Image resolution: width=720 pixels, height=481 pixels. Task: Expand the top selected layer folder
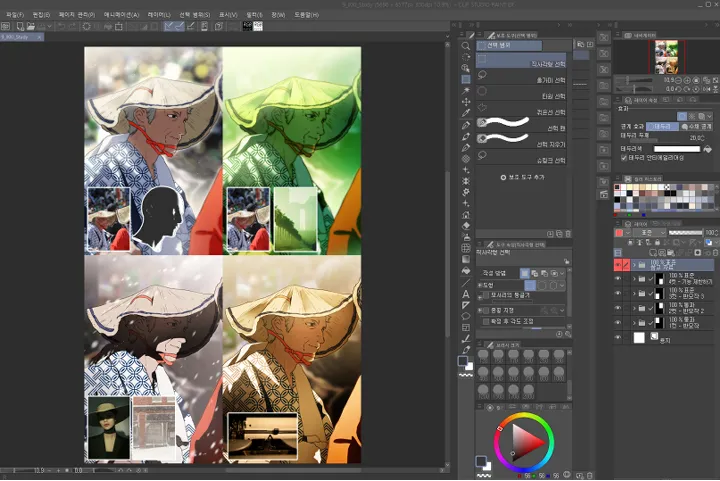pos(634,265)
